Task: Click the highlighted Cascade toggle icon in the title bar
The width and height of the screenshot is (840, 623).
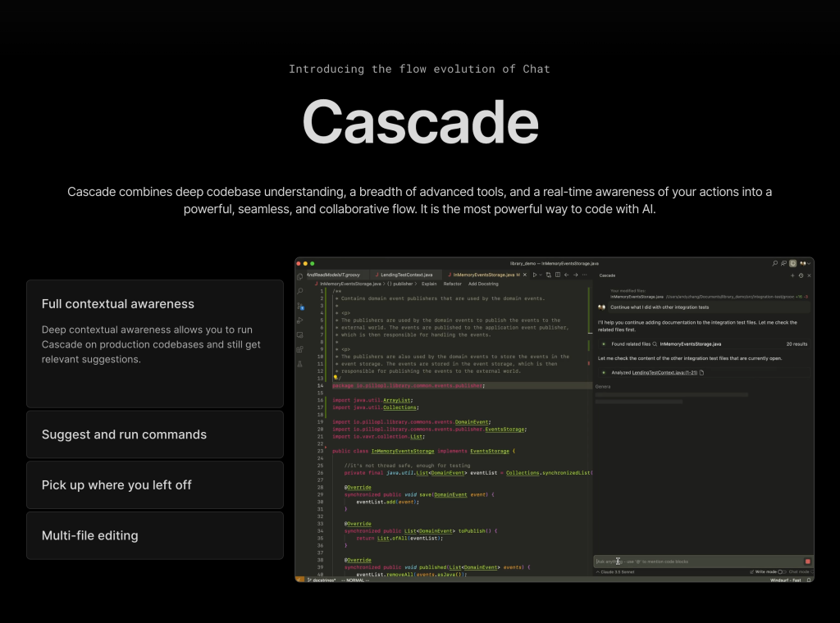Action: pyautogui.click(x=793, y=263)
